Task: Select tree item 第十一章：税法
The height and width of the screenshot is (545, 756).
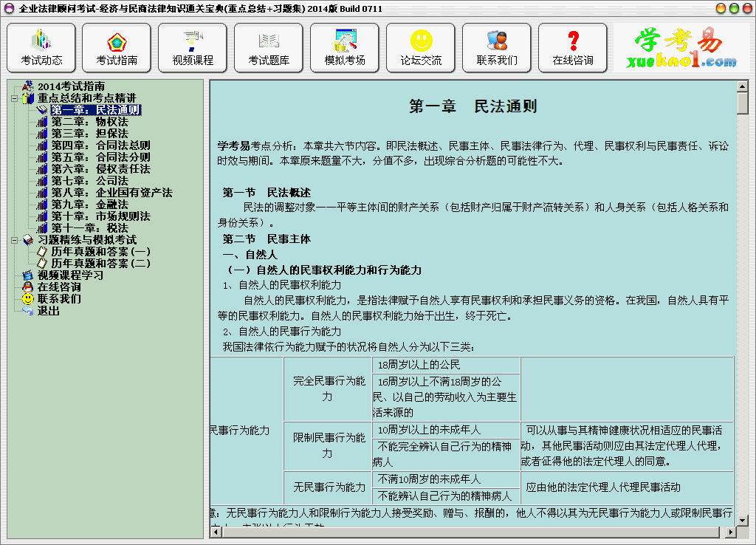Action: click(x=90, y=228)
